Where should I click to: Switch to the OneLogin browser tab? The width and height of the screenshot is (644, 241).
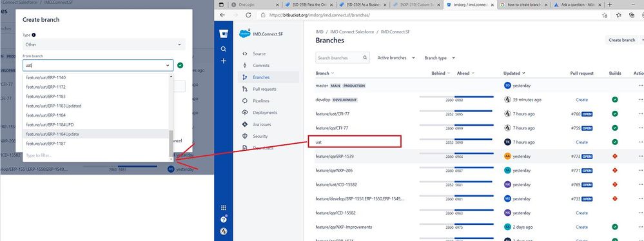[255, 5]
